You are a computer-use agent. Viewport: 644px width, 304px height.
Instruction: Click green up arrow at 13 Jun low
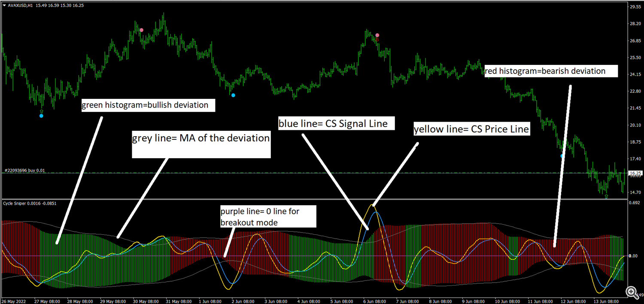tap(606, 196)
